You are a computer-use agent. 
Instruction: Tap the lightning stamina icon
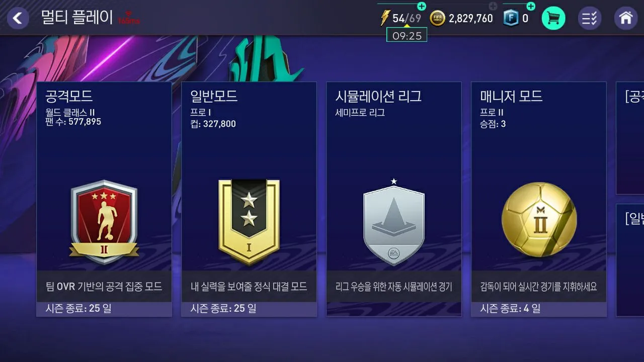(385, 19)
